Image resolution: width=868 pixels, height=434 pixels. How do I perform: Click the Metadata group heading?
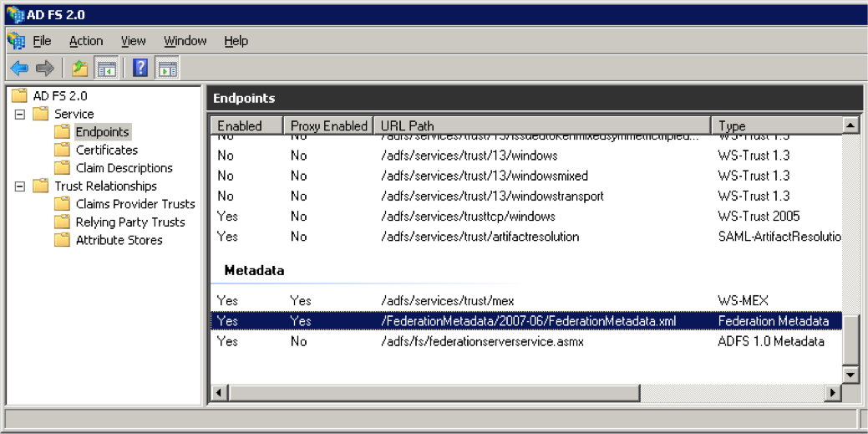coord(254,270)
